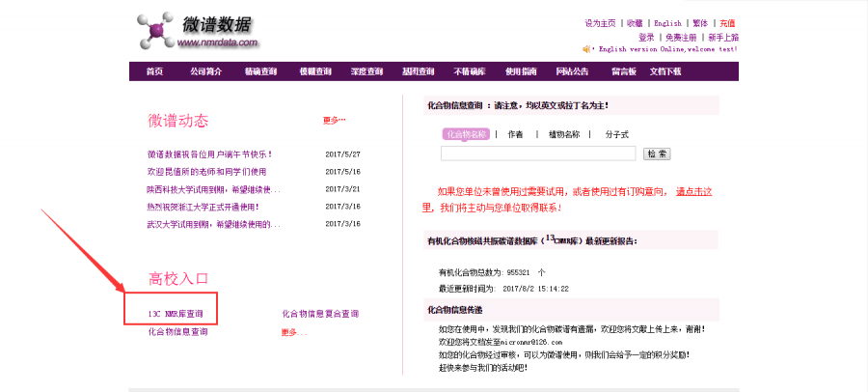The image size is (868, 392).
Task: Select 基团查询 from the nav bar
Action: [x=418, y=71]
